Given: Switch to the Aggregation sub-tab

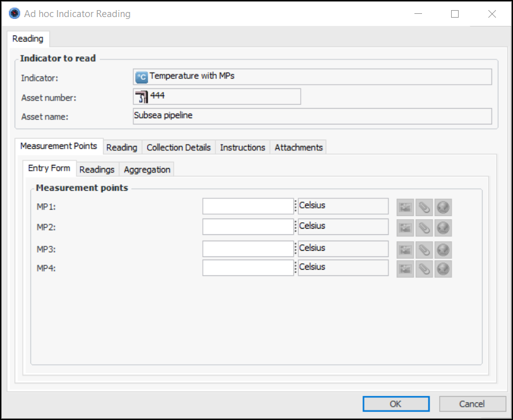Looking at the screenshot, I should tap(147, 169).
